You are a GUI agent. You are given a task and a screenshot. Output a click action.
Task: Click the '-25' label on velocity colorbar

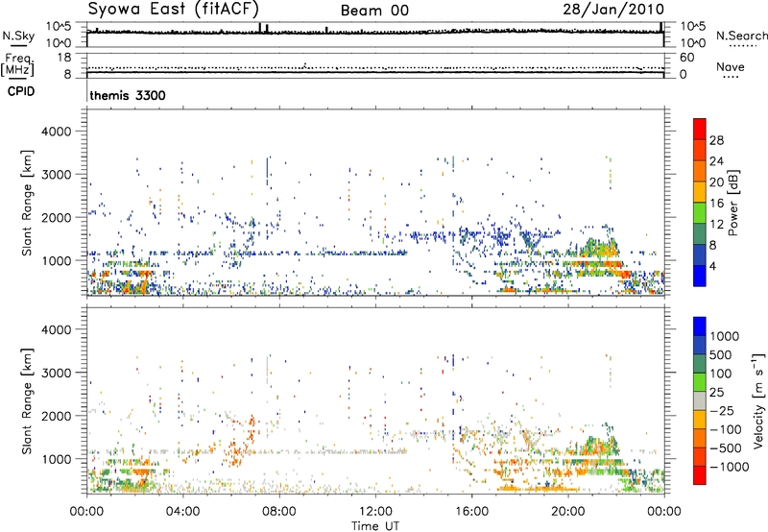point(722,410)
